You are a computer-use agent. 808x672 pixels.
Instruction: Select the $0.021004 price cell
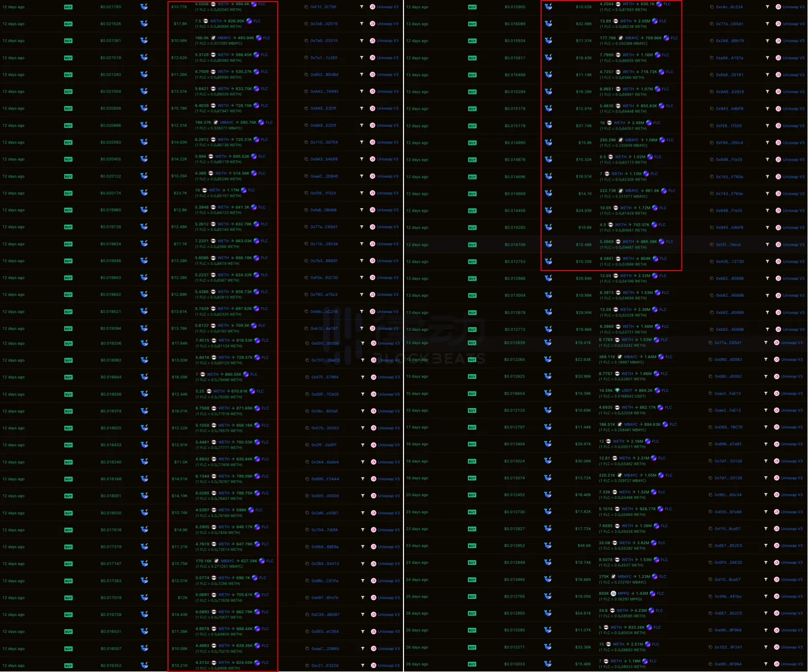pyautogui.click(x=111, y=92)
